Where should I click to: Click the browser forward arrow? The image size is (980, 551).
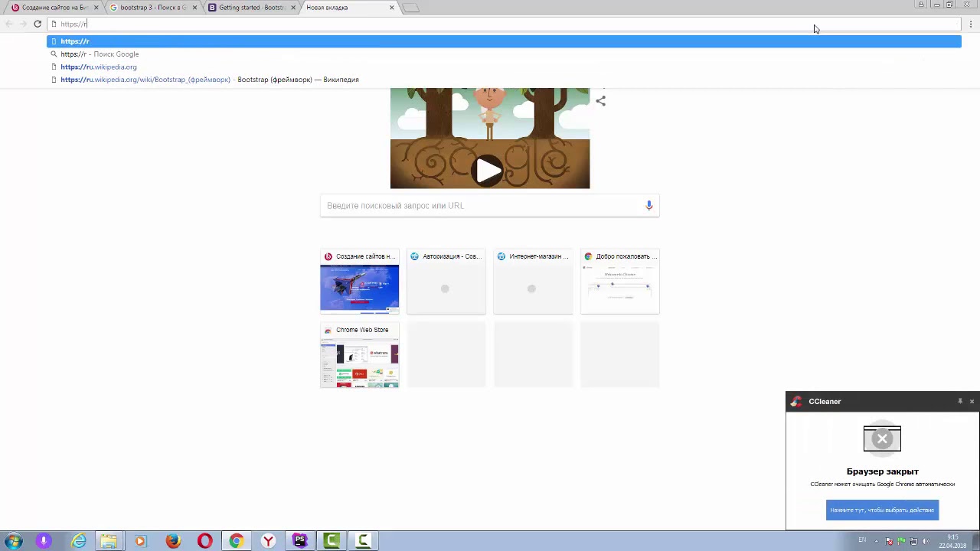point(23,24)
